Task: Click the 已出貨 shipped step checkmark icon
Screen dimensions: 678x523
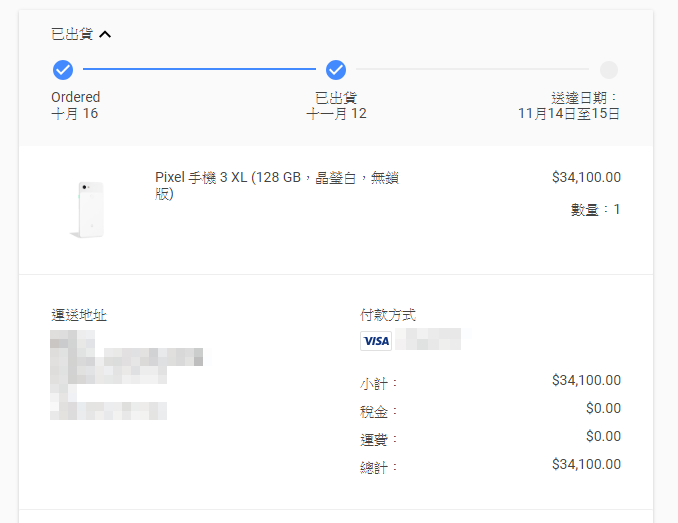Action: [x=336, y=70]
